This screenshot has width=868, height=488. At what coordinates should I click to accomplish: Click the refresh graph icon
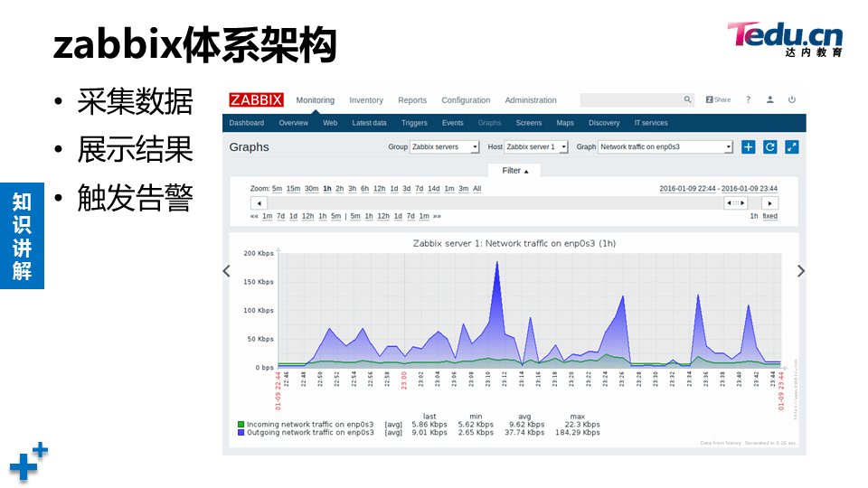pos(770,146)
